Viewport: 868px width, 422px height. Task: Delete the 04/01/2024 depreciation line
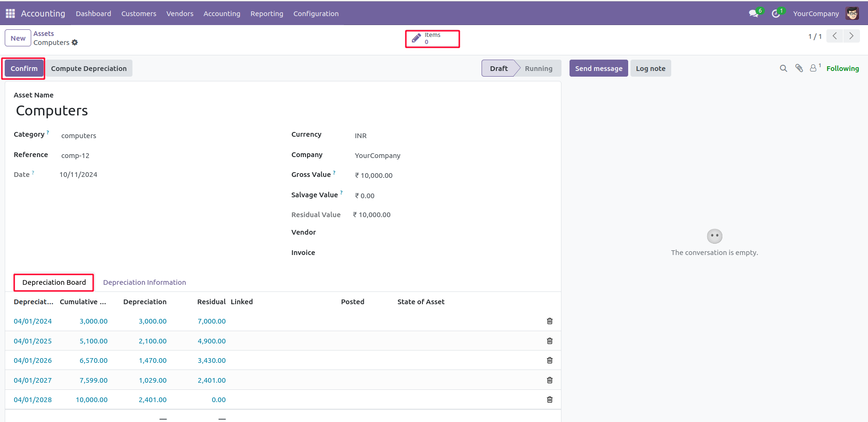coord(549,321)
